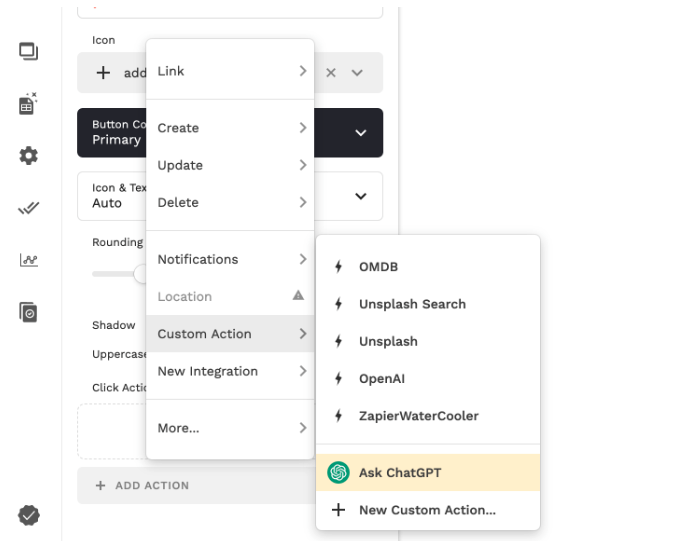The image size is (689, 547).
Task: Clear the selected icon with X
Action: [331, 73]
